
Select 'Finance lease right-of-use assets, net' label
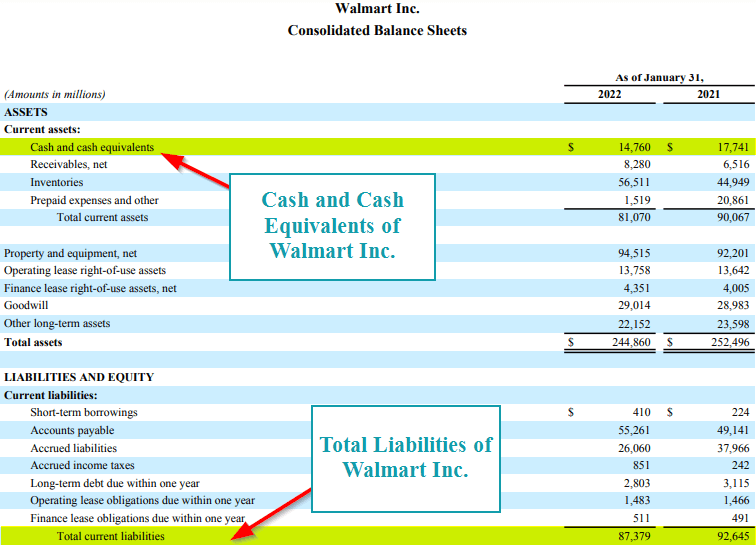point(90,288)
